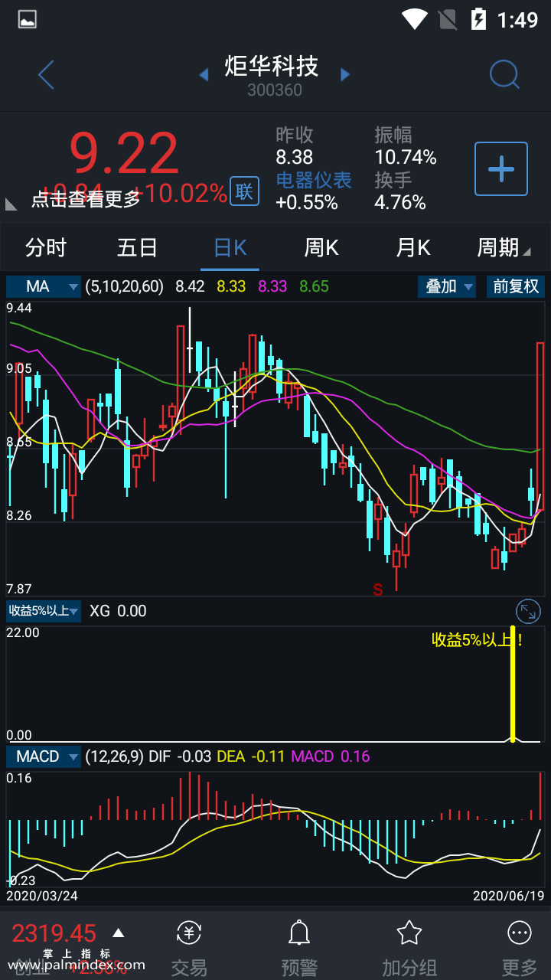Open the 电器仪表 sector link

pyautogui.click(x=314, y=180)
